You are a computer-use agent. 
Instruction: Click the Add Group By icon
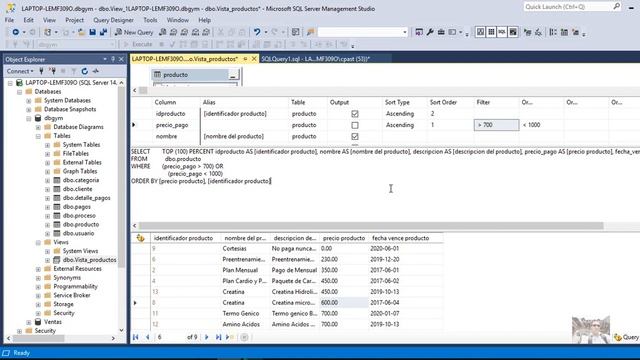pyautogui.click(x=553, y=32)
